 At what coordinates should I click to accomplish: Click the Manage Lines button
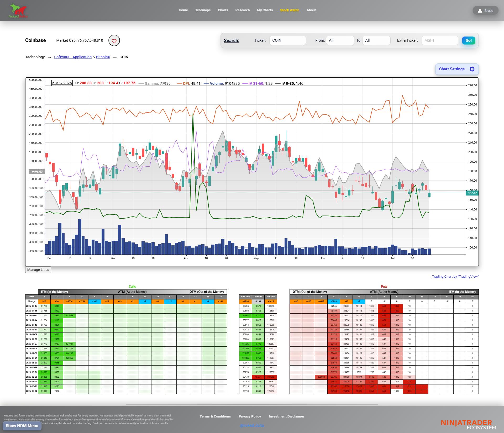coord(38,270)
